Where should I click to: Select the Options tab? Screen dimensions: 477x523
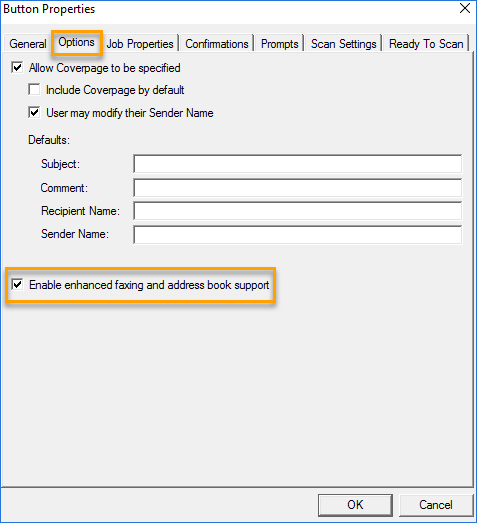[x=76, y=42]
